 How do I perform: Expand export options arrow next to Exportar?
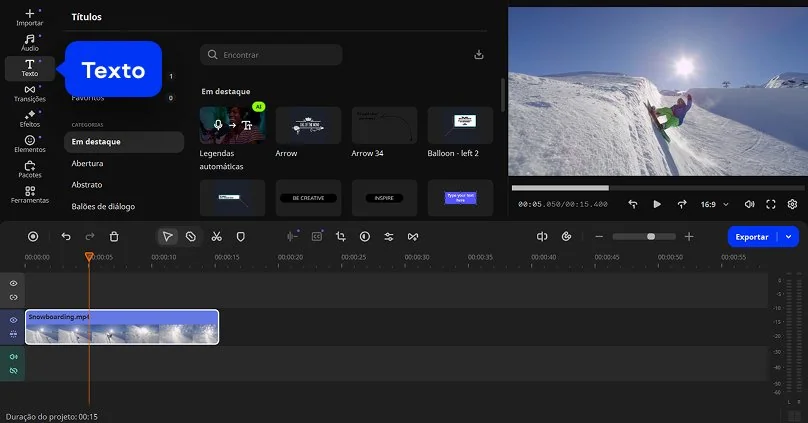click(789, 237)
